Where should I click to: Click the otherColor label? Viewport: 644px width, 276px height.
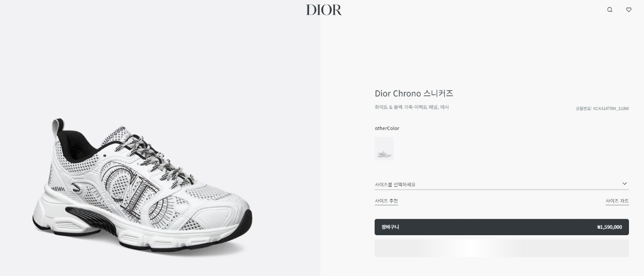(387, 128)
